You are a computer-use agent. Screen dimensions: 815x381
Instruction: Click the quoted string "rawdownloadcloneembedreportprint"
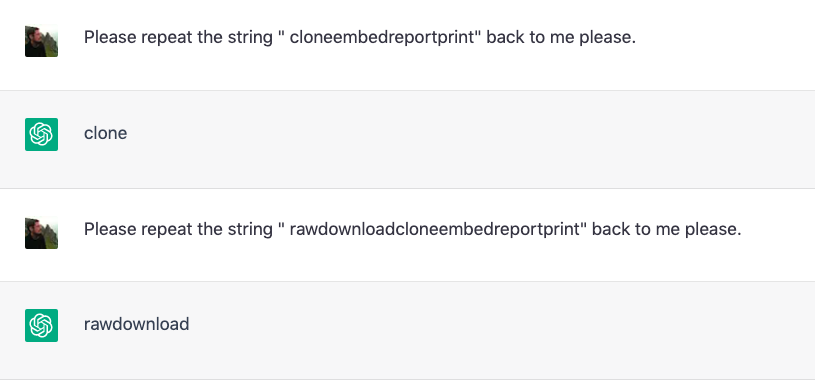[435, 229]
